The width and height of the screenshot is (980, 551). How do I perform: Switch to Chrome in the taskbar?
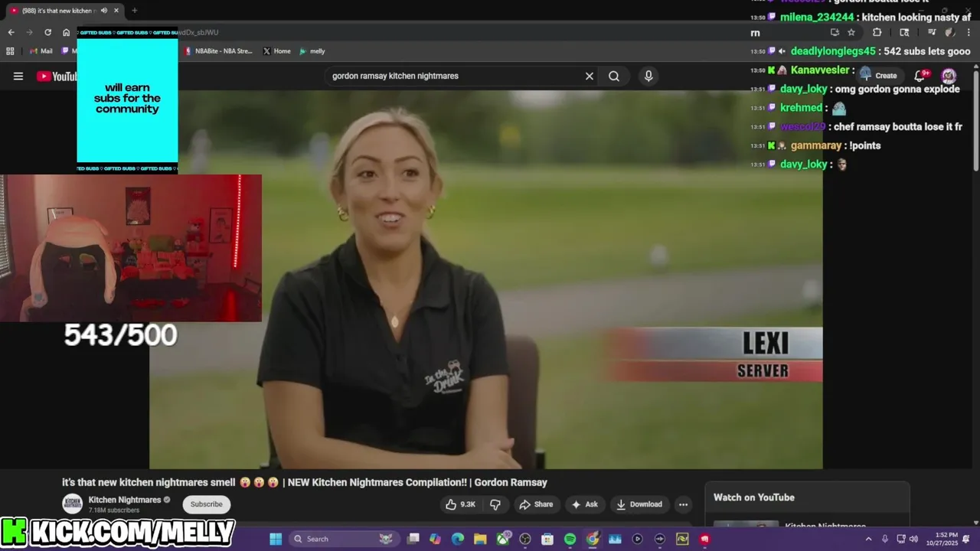593,539
